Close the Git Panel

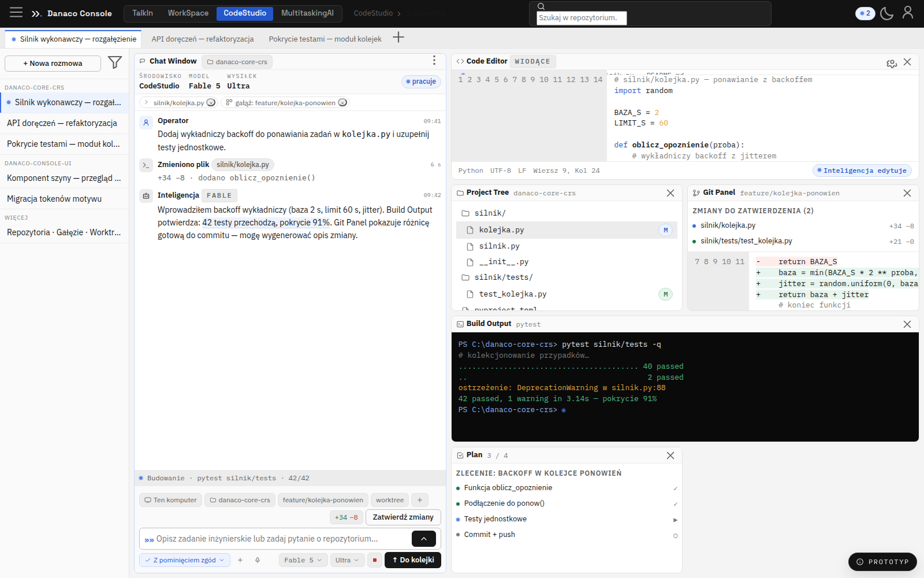point(907,193)
